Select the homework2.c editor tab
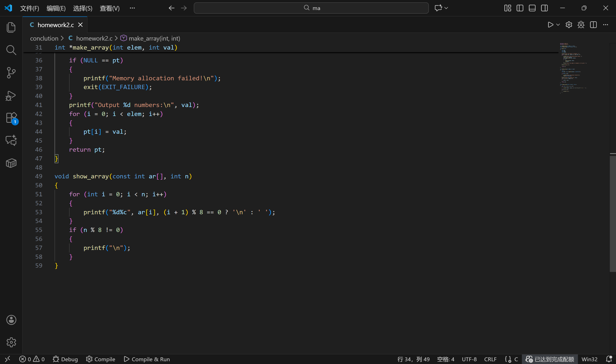Viewport: 616px width, 364px height. (55, 25)
